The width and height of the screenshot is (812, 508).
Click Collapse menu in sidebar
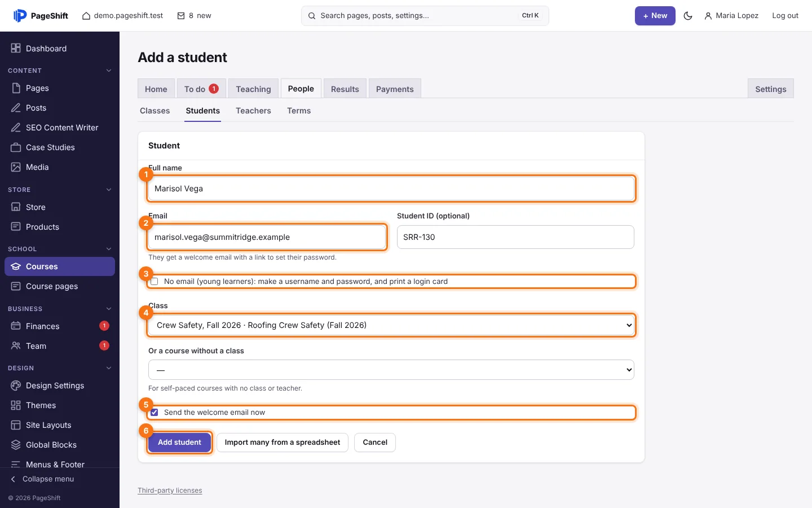click(43, 479)
